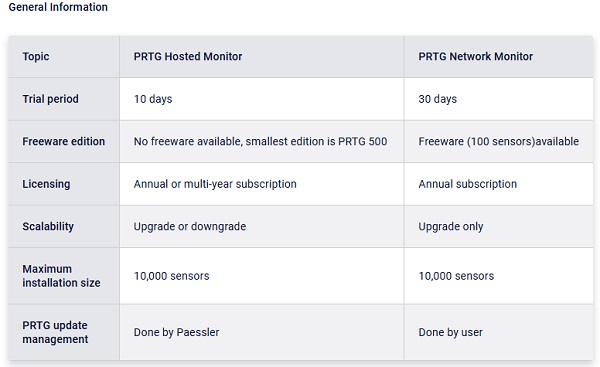Click the General Information heading

click(58, 7)
